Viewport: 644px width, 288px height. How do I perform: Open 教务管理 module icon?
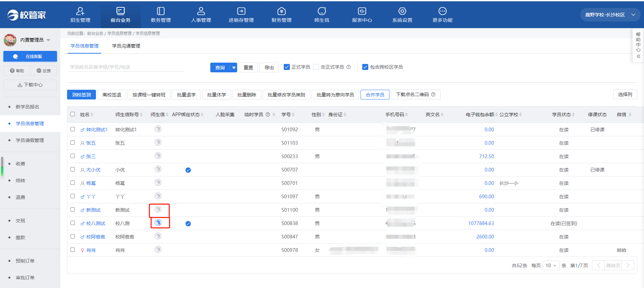click(161, 11)
